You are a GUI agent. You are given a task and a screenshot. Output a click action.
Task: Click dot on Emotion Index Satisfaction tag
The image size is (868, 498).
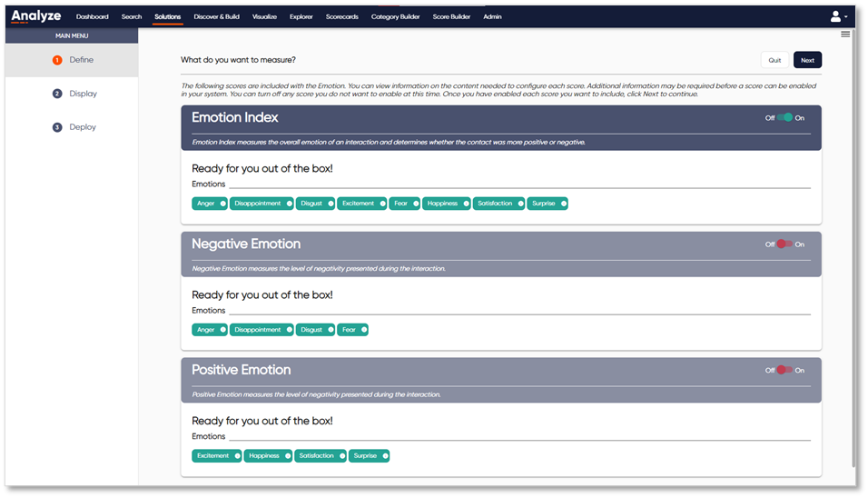point(520,204)
